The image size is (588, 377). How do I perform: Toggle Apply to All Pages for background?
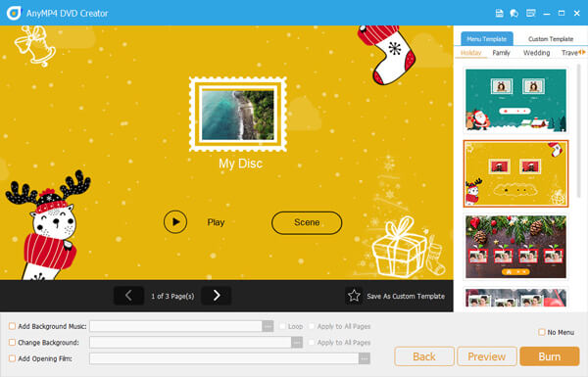tap(312, 342)
